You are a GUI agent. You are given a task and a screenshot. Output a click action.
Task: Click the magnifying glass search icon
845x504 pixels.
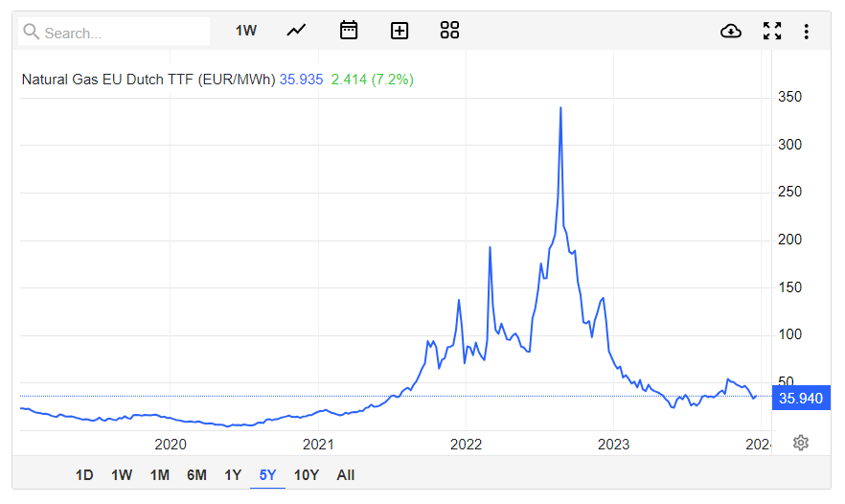coord(32,32)
